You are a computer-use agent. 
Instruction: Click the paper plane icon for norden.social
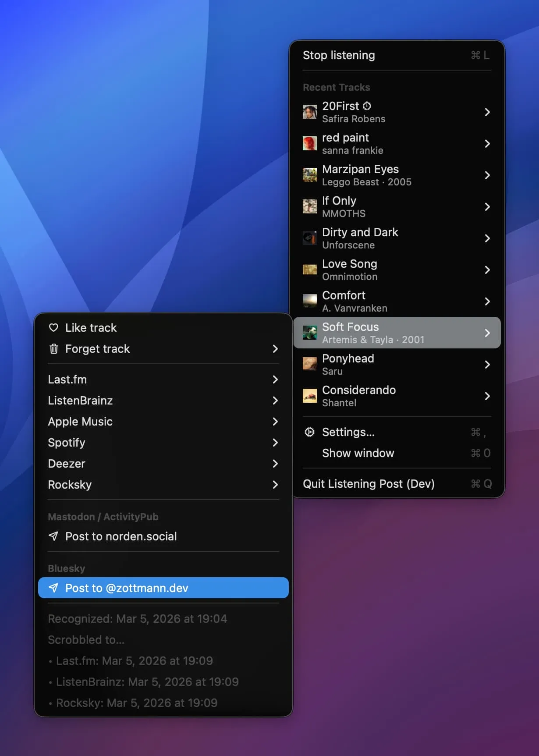53,536
